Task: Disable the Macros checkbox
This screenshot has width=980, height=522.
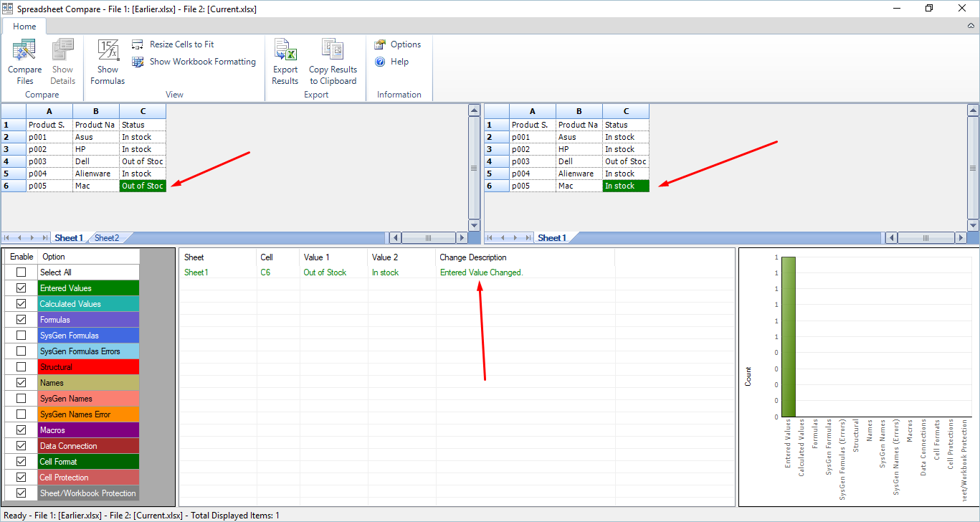Action: pos(22,430)
